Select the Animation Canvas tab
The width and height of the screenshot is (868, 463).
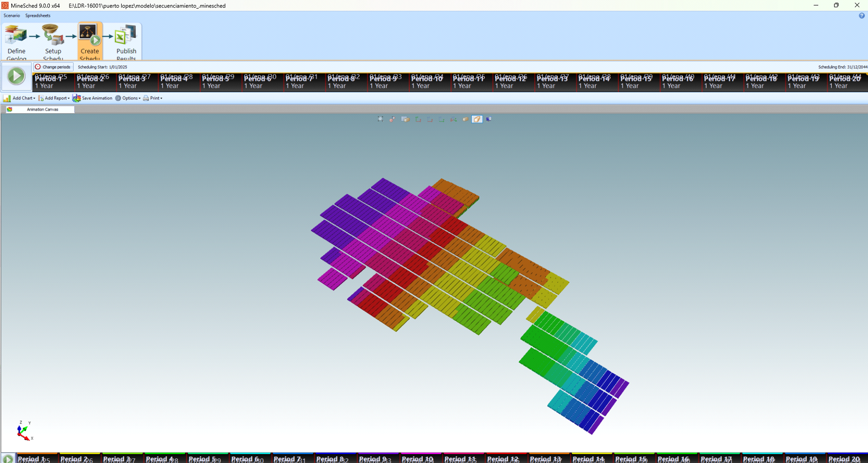tap(42, 109)
